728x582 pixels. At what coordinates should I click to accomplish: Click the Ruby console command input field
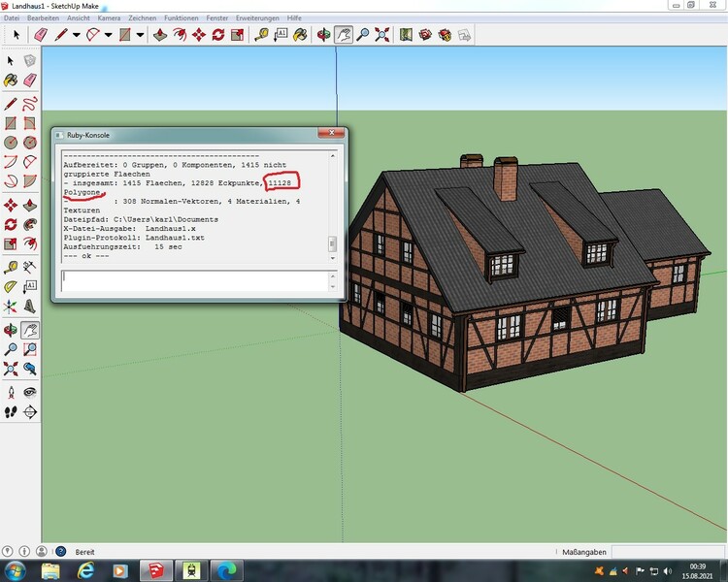pos(194,280)
